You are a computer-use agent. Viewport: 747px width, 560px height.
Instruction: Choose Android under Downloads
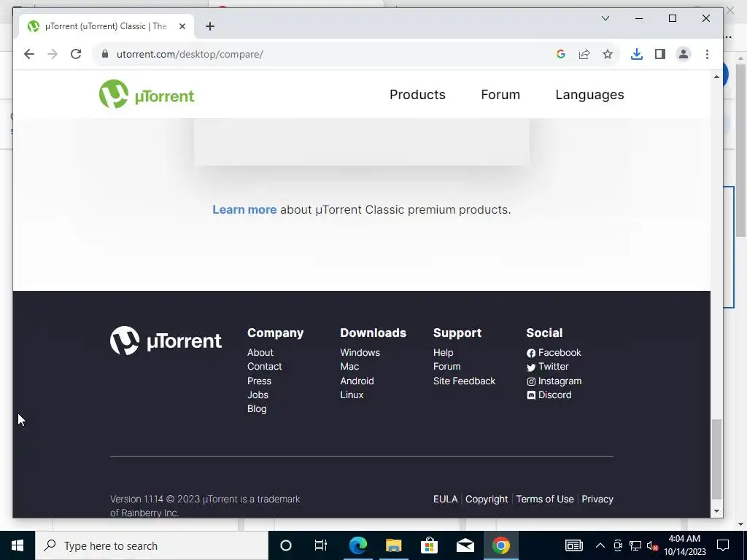pyautogui.click(x=357, y=381)
